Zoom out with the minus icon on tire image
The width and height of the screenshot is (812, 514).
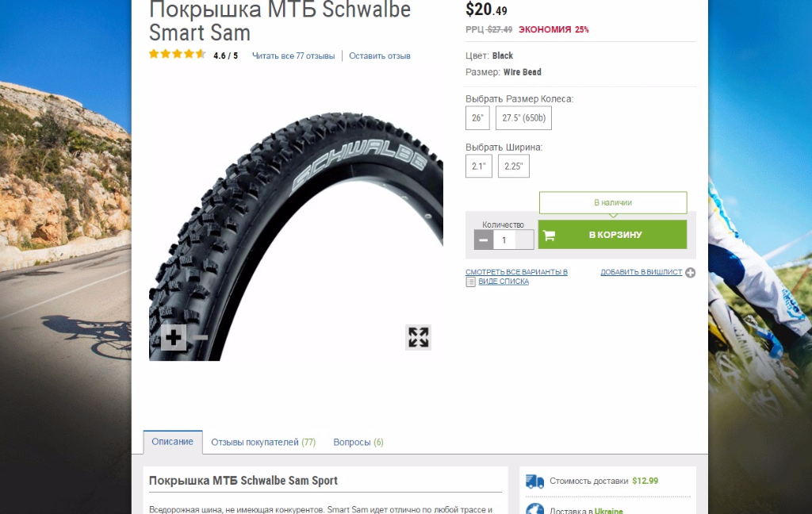[200, 338]
